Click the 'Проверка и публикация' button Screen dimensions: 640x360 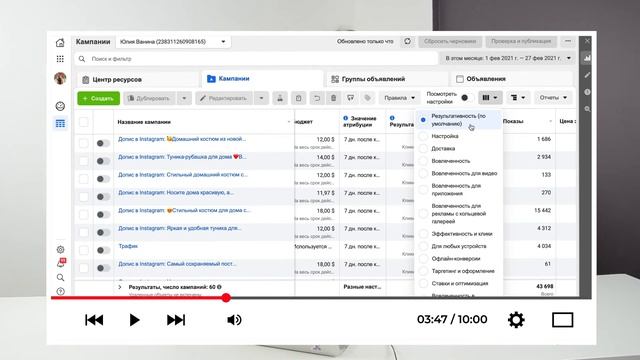pos(521,42)
